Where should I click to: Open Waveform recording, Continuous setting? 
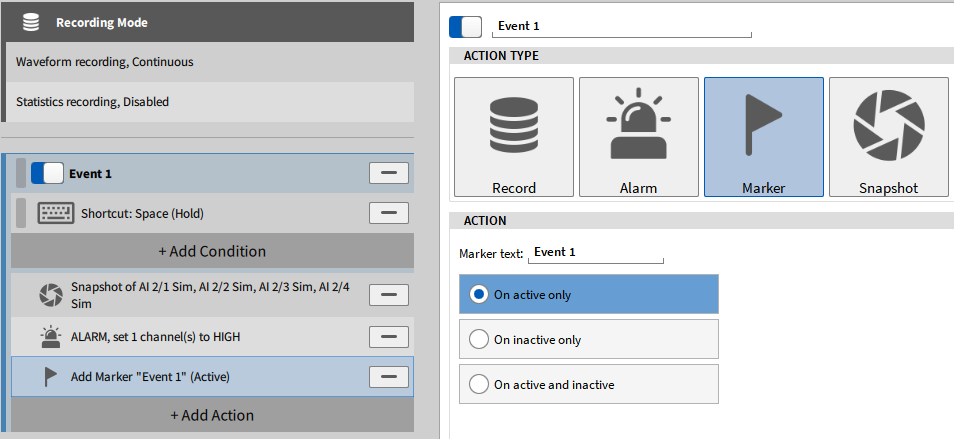click(209, 62)
